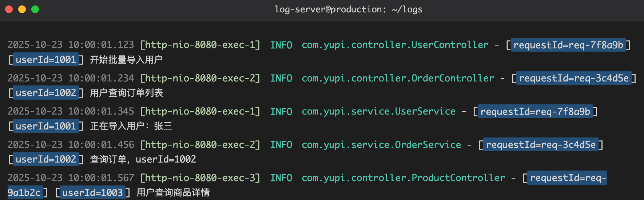644x200 pixels.
Task: Click the 查询订单，userId=1002 log message
Action: [x=143, y=160]
